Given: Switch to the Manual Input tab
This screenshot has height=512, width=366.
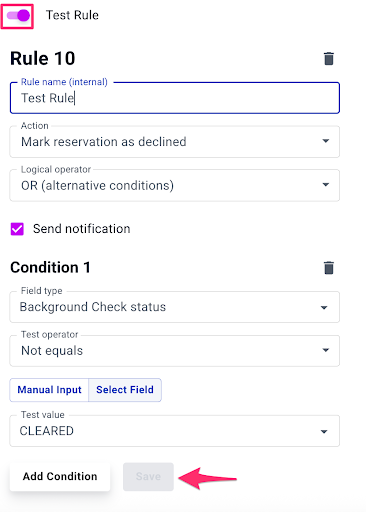Looking at the screenshot, I should 49,390.
